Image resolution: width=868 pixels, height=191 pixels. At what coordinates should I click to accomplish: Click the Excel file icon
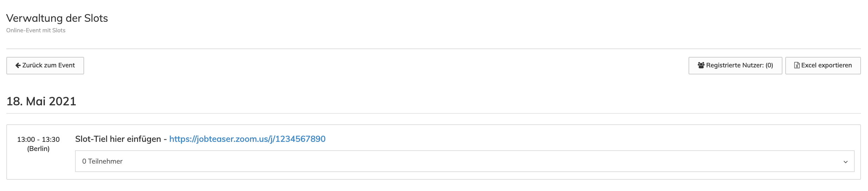pyautogui.click(x=797, y=66)
